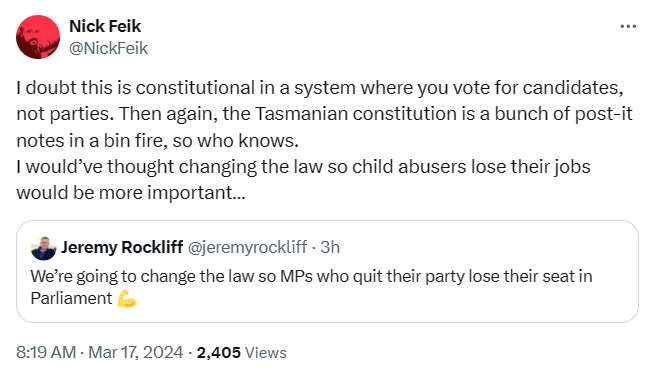Open the 8:19 AM · Mar 17, 2024 timestamp
649x372 pixels.
99,352
